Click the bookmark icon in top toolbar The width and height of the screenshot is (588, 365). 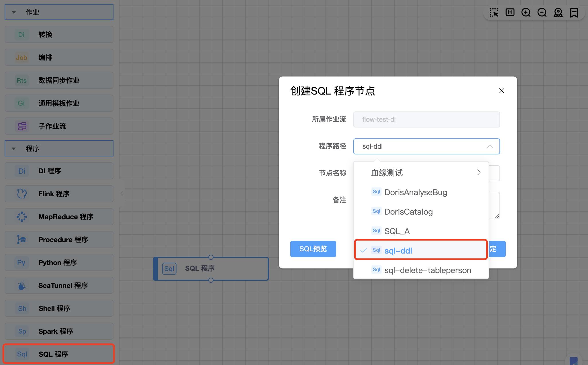click(x=574, y=13)
